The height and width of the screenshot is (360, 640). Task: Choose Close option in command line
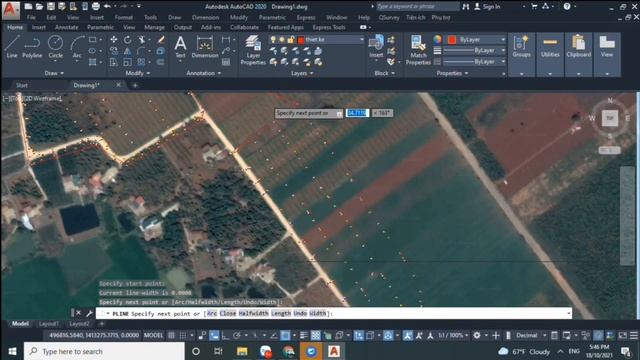pyautogui.click(x=228, y=313)
